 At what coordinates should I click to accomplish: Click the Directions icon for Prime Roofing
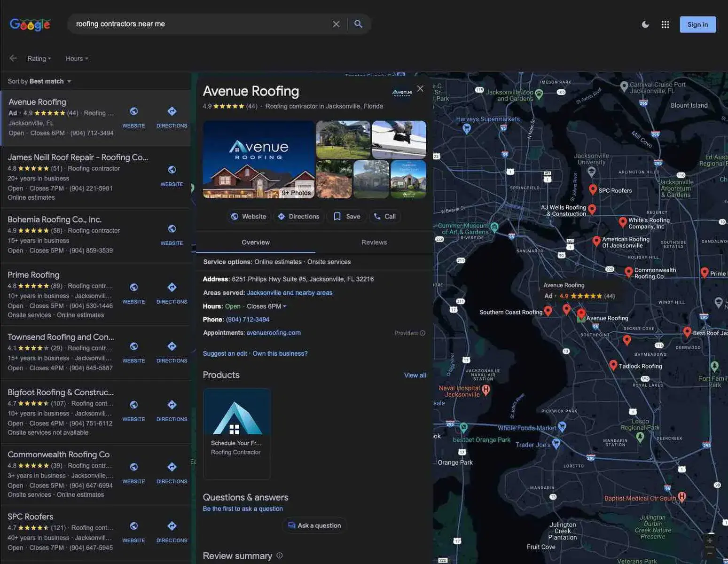[172, 287]
